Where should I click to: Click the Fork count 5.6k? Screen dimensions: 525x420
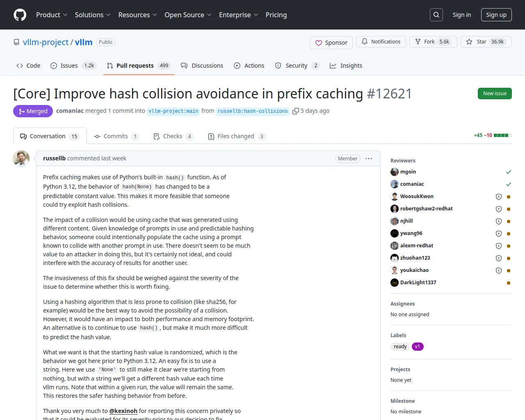pyautogui.click(x=444, y=42)
